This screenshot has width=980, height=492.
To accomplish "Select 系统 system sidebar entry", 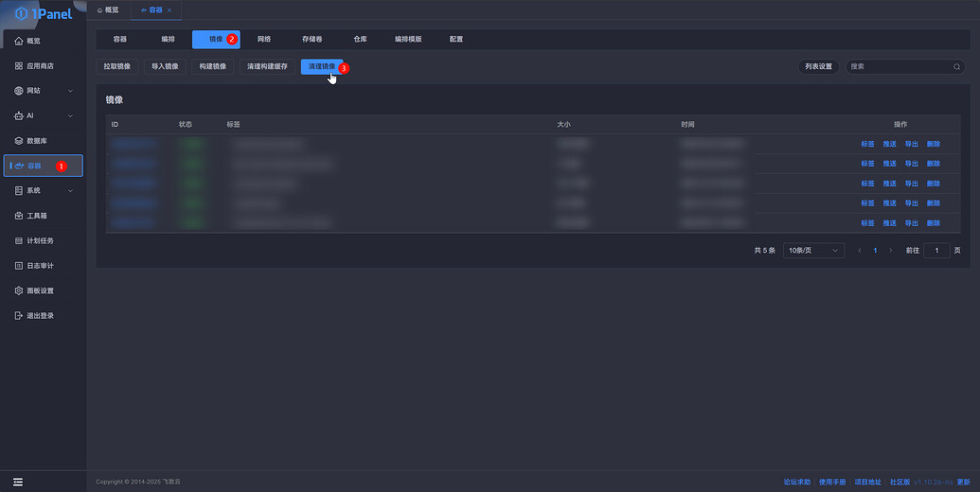I will 44,190.
